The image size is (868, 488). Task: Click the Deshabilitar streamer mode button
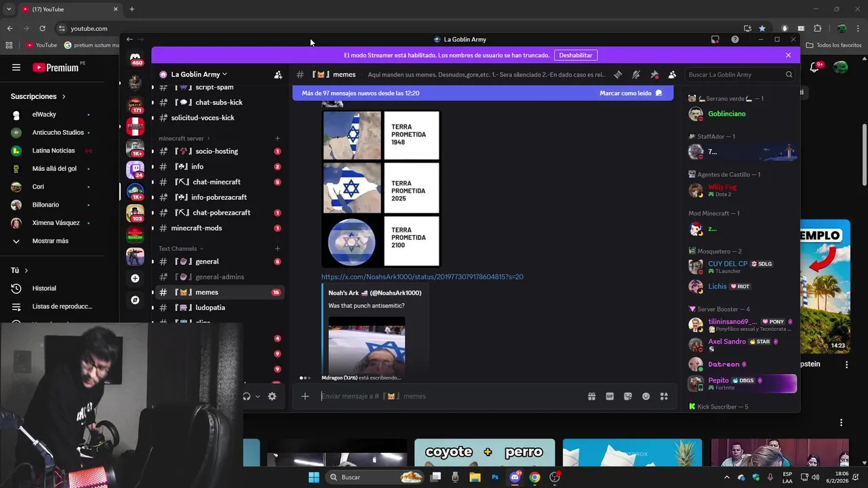[x=576, y=55]
